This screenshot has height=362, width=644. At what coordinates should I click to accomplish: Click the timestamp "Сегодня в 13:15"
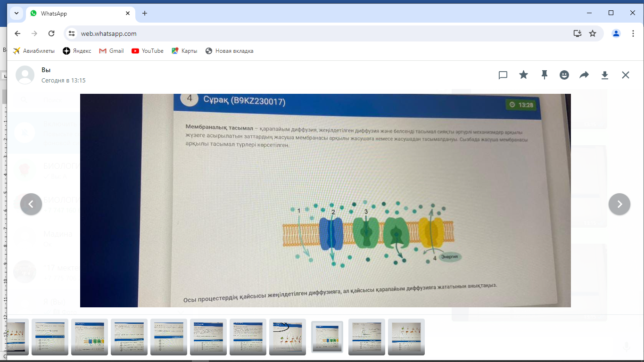pos(64,81)
